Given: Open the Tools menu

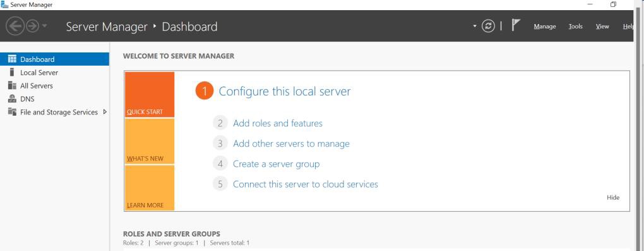Looking at the screenshot, I should (x=575, y=27).
